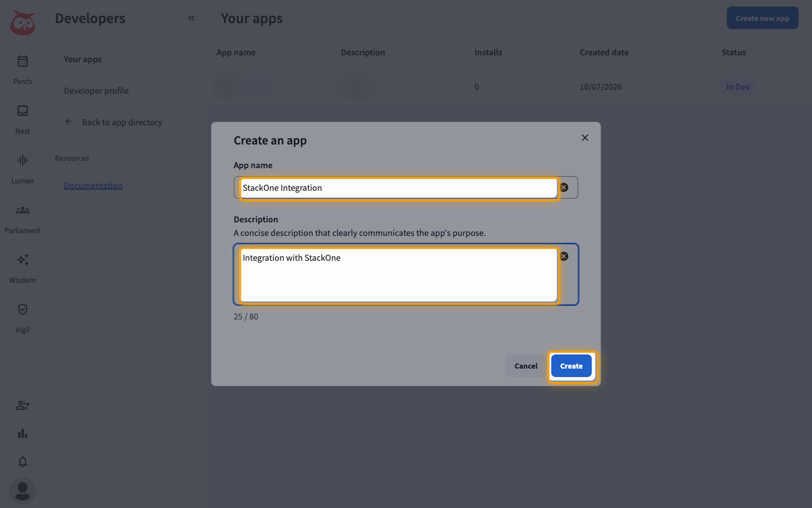The width and height of the screenshot is (812, 508).
Task: Click the Status column header
Action: coord(734,52)
